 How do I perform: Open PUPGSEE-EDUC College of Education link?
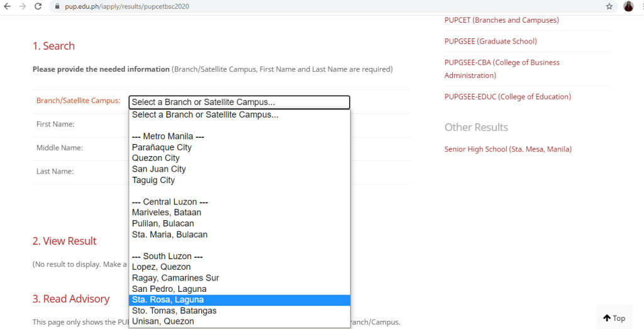[x=508, y=97]
